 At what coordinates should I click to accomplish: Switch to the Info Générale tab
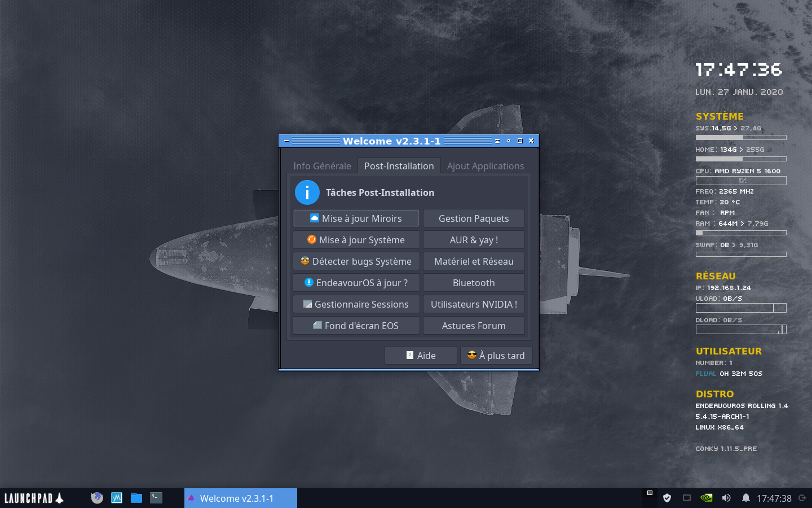tap(322, 166)
